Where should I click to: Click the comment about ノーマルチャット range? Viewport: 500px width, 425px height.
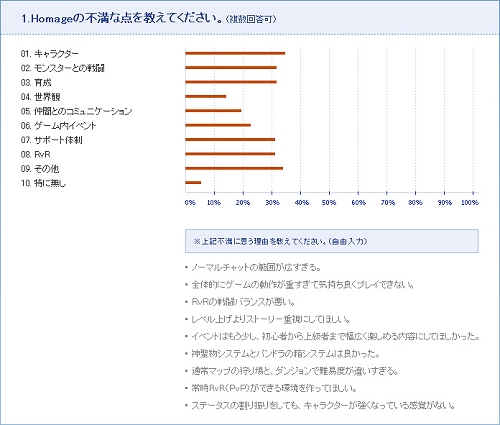click(256, 267)
